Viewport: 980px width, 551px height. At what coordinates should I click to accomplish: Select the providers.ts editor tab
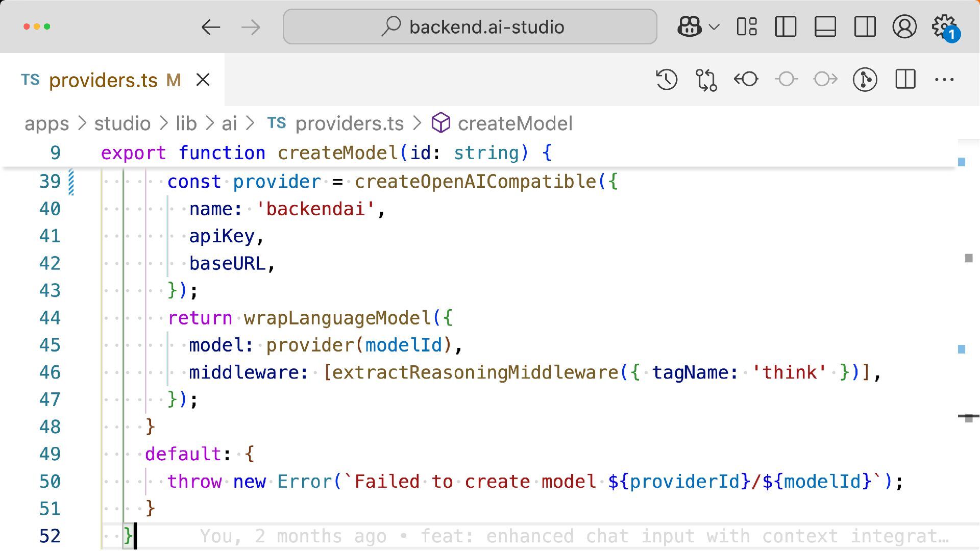pos(103,80)
